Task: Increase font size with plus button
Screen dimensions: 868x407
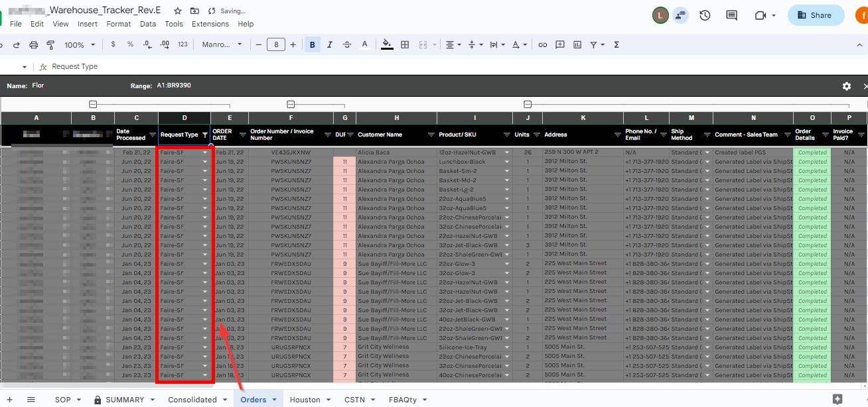Action: 293,44
